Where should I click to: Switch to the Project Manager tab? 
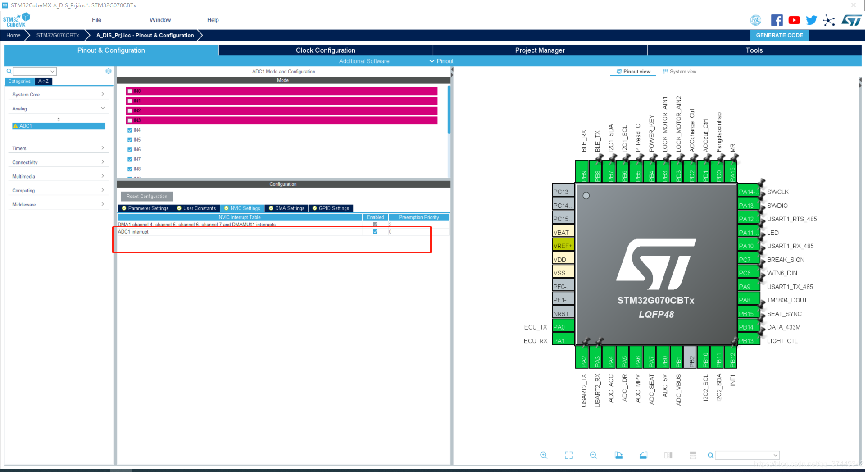pos(540,50)
